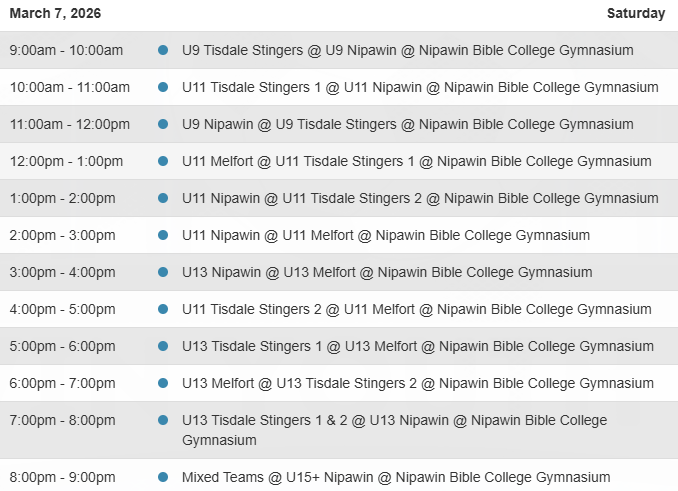
Task: Select the blue dot for Mixed Teams game
Action: tap(163, 477)
